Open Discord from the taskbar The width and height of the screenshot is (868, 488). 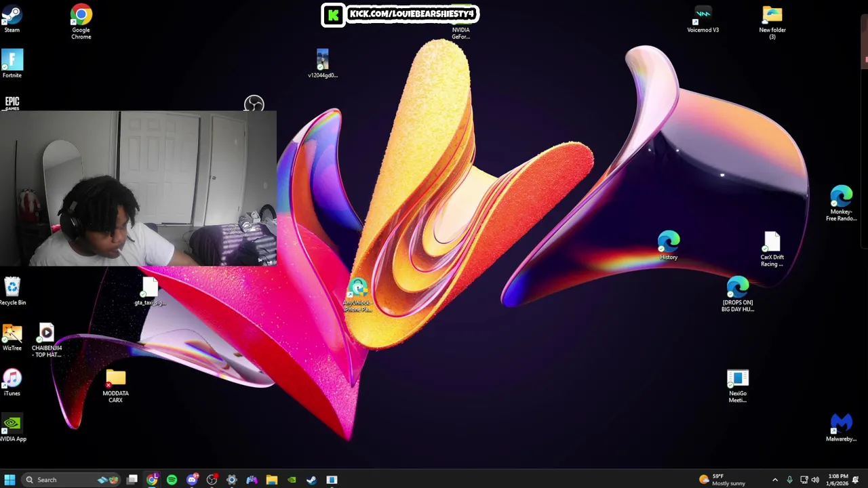[x=192, y=480]
